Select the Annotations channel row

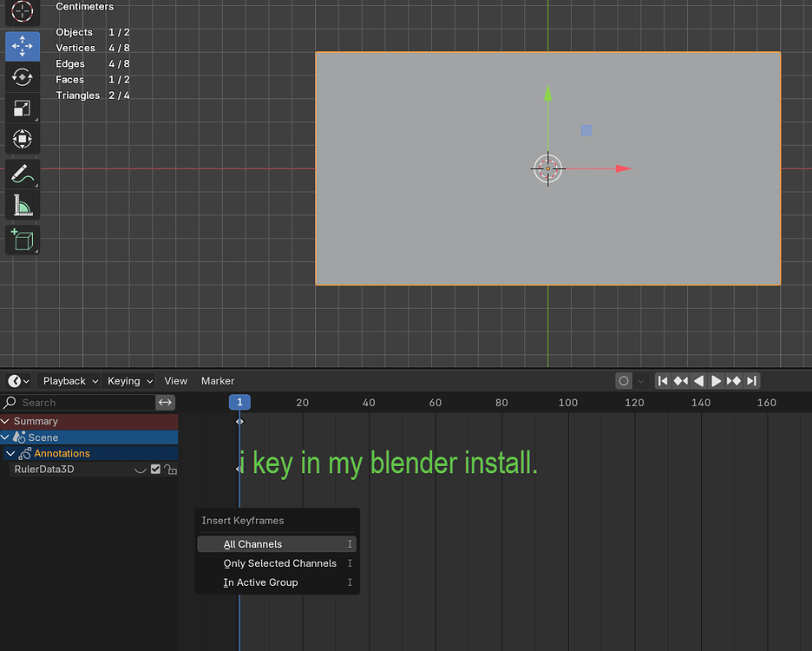[89, 453]
